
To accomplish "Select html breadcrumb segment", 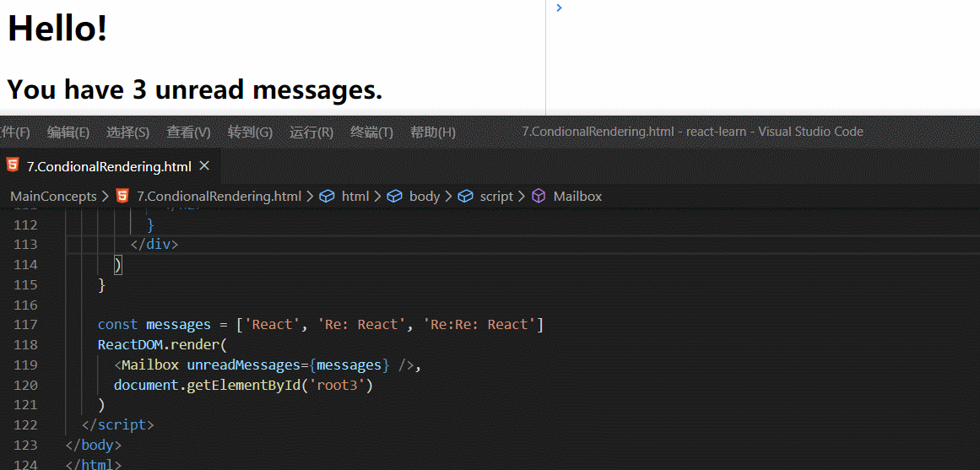I will tap(355, 197).
